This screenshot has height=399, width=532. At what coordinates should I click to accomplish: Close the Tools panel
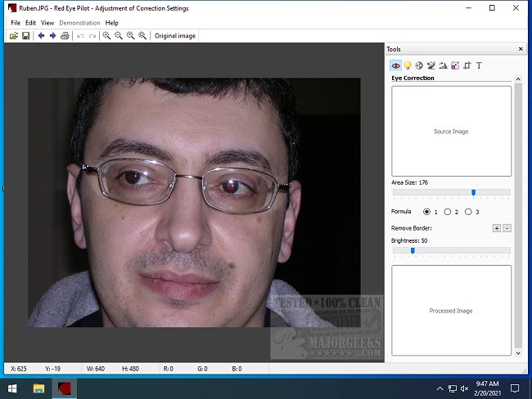[x=521, y=49]
